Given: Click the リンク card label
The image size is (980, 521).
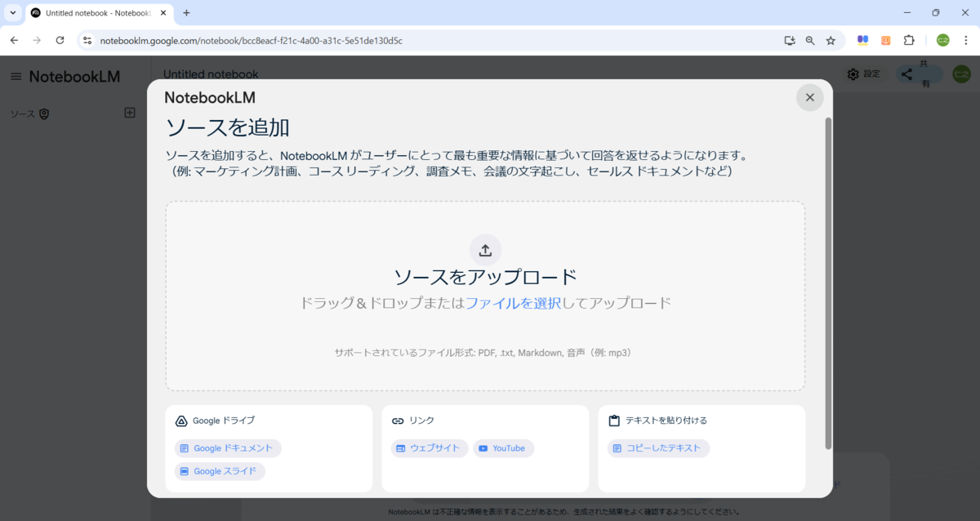Looking at the screenshot, I should [421, 421].
